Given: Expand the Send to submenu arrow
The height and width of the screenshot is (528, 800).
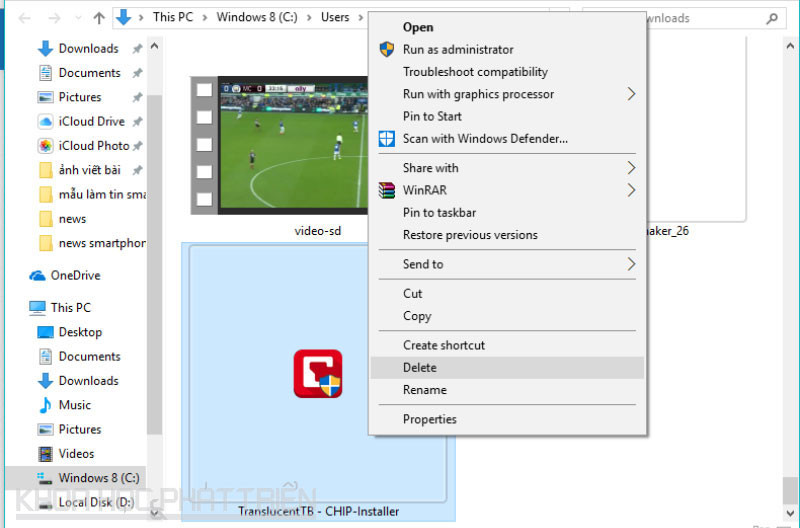Looking at the screenshot, I should pyautogui.click(x=631, y=264).
